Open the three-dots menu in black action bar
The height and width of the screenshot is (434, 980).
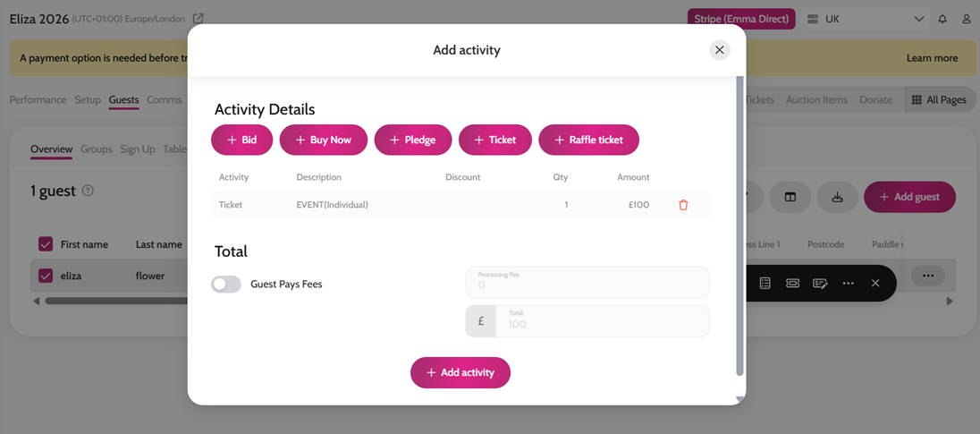[849, 284]
